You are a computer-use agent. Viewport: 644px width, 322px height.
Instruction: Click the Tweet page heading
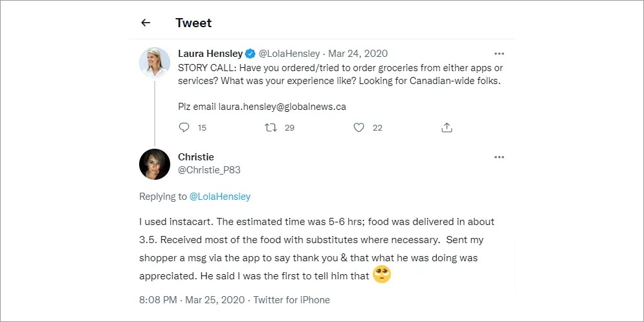(194, 23)
